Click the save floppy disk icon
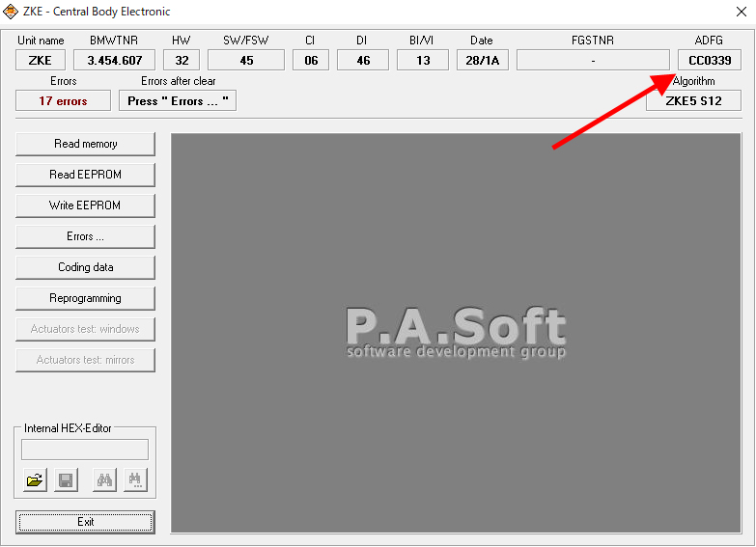756x547 pixels. click(x=66, y=480)
